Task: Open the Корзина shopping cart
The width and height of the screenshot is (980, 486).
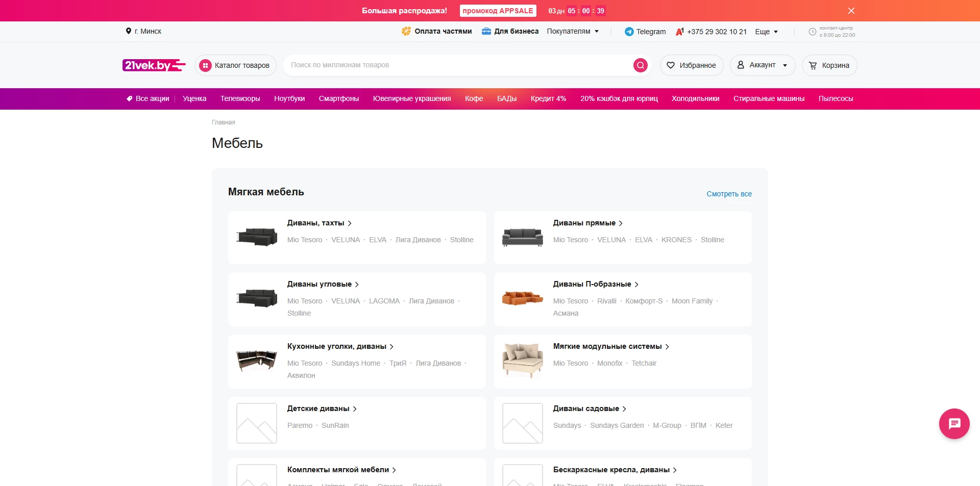Action: pyautogui.click(x=829, y=65)
